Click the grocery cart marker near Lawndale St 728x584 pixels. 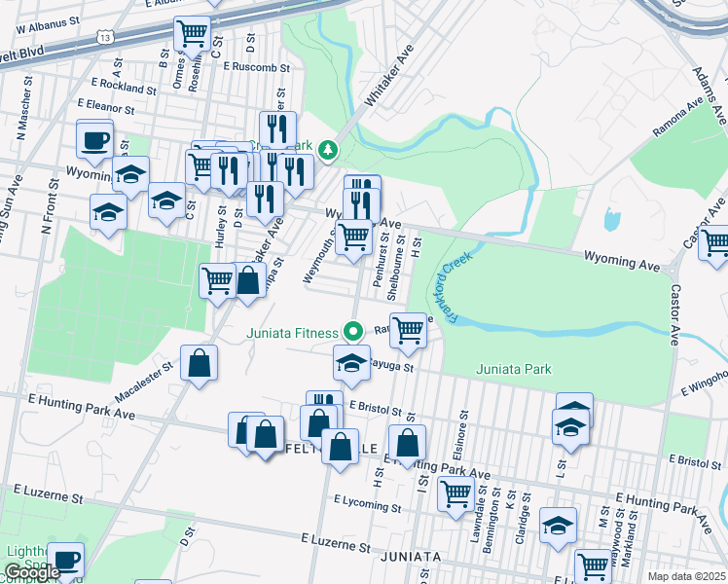pyautogui.click(x=455, y=496)
